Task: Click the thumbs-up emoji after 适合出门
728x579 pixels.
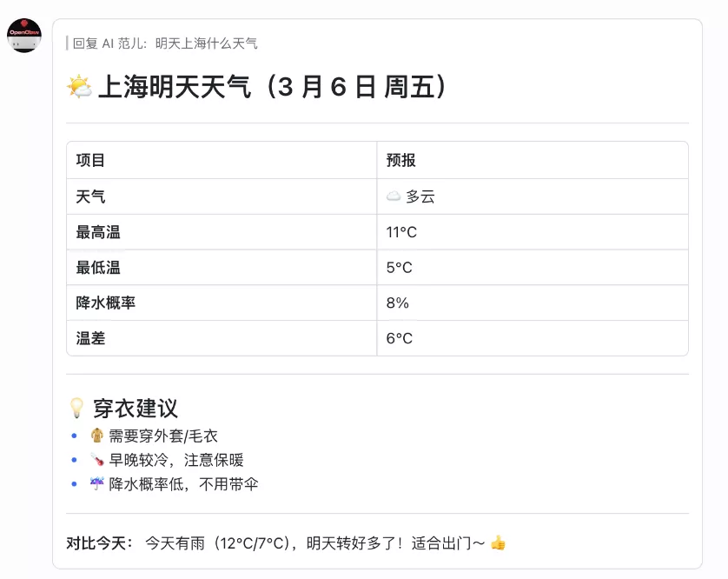Action: pos(497,540)
